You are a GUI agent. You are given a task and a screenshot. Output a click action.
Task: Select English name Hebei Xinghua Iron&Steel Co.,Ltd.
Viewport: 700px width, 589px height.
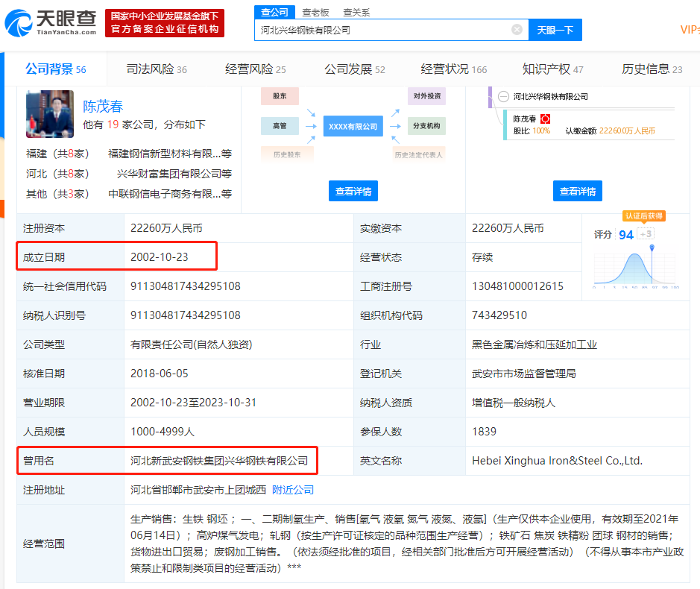tap(557, 461)
